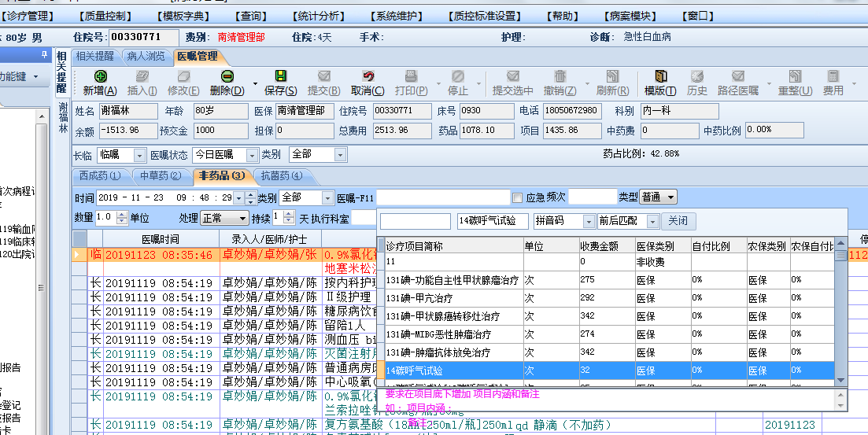
Task: Click the 住院号 field showing 00330771
Action: pos(144,38)
